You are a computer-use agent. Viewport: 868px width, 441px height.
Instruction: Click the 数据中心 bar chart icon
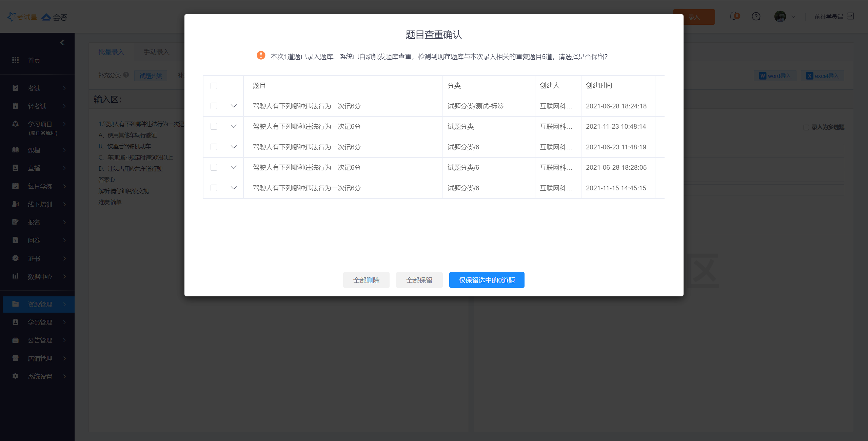(15, 276)
